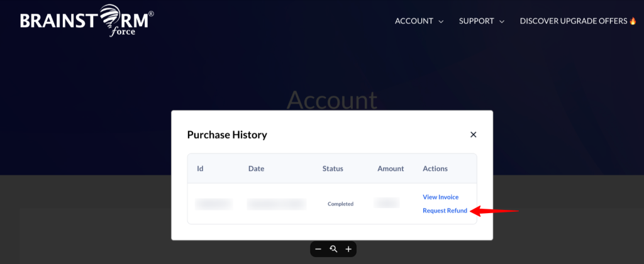The height and width of the screenshot is (264, 644).
Task: Click the Amount column header
Action: [x=390, y=169]
